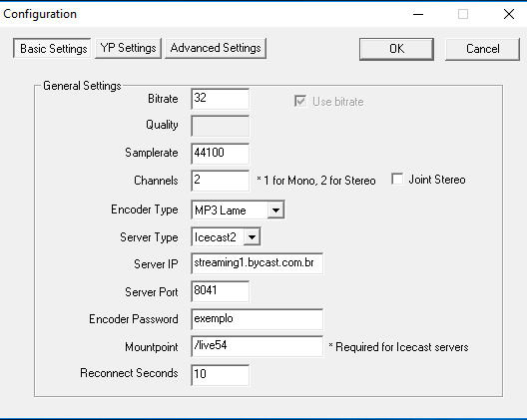This screenshot has height=420, width=527.
Task: Select the Mountpoint field containing /live54
Action: pos(258,346)
